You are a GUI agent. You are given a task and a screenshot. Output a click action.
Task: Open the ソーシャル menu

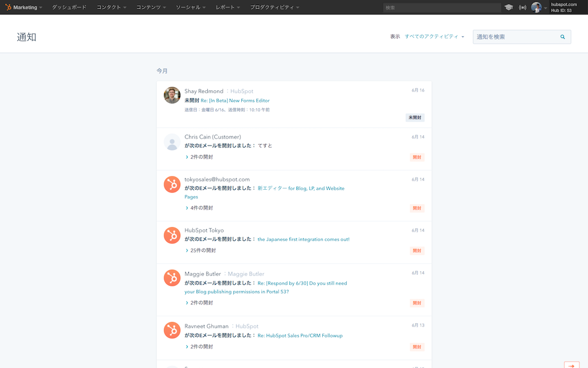point(191,7)
